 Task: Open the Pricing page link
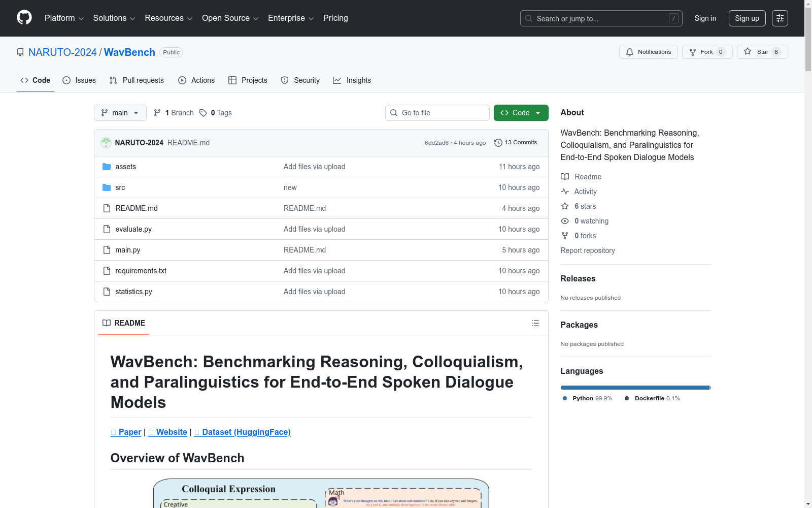point(335,18)
